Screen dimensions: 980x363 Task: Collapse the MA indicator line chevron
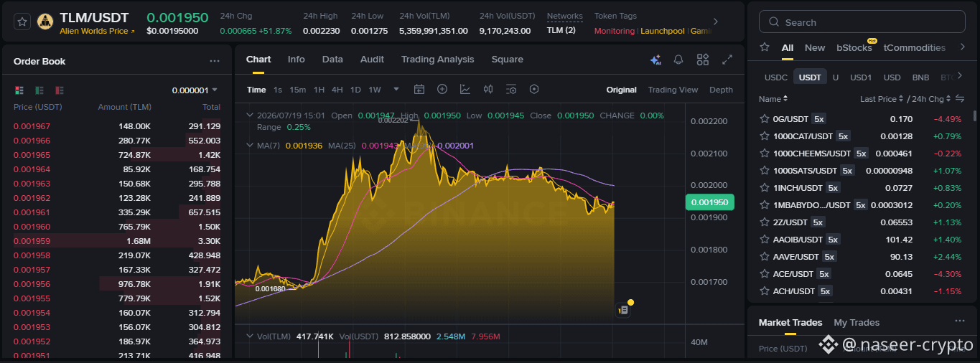pos(249,146)
